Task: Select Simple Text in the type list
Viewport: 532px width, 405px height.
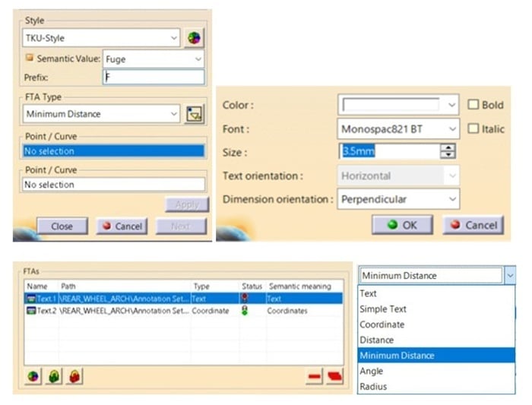Action: 436,309
